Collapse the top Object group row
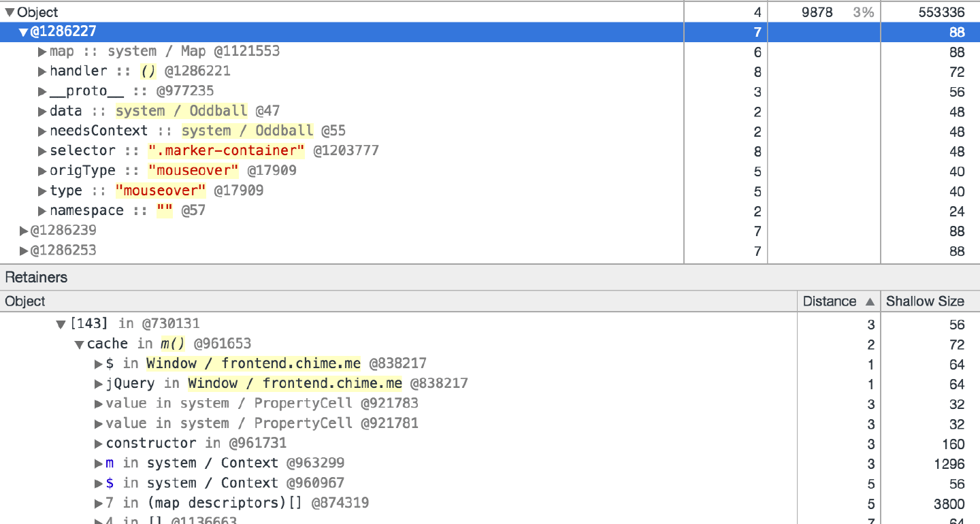 (10, 12)
